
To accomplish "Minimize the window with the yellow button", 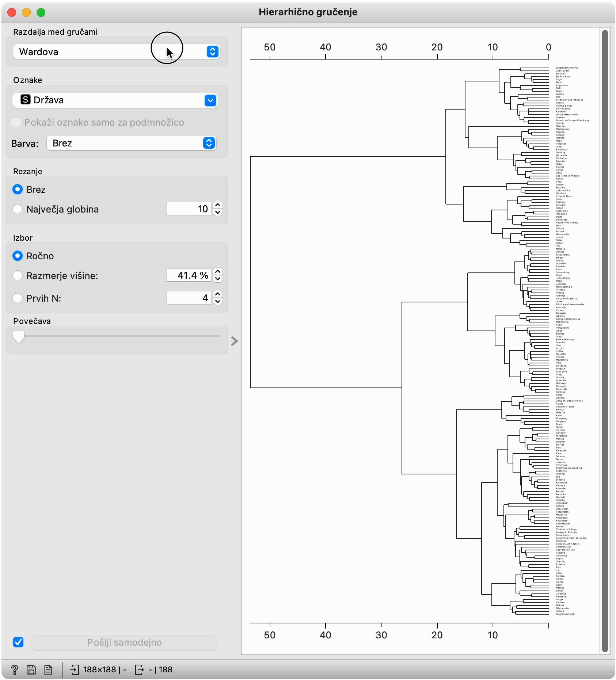I will pos(26,12).
